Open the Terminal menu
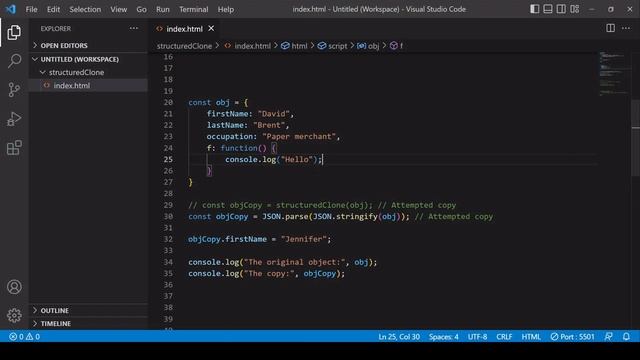 pos(193,9)
